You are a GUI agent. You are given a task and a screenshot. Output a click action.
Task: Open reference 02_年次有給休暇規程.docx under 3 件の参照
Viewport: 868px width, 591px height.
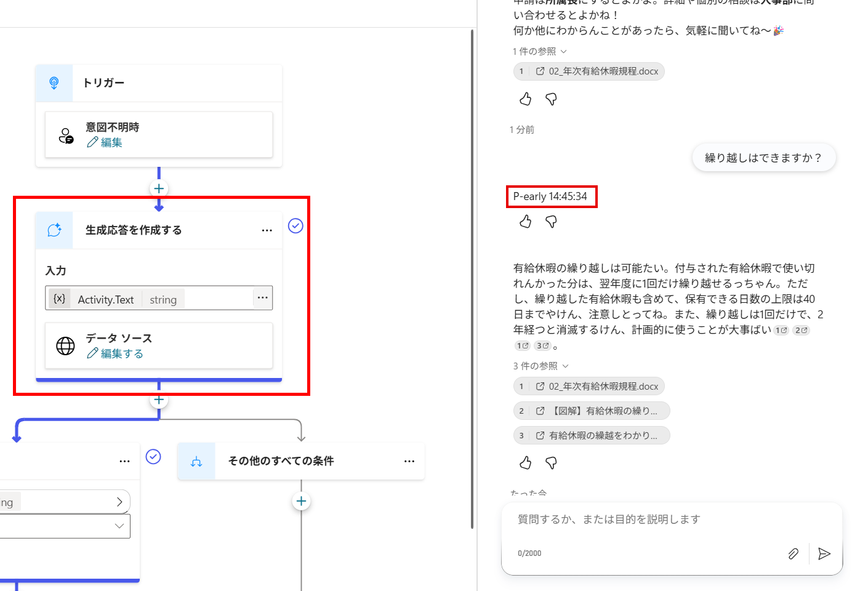(x=589, y=386)
